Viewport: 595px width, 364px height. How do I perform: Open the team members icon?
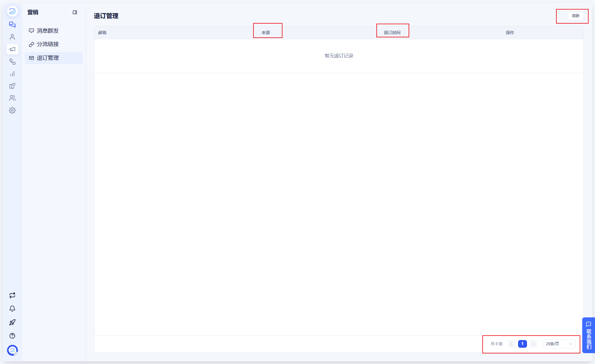12,98
